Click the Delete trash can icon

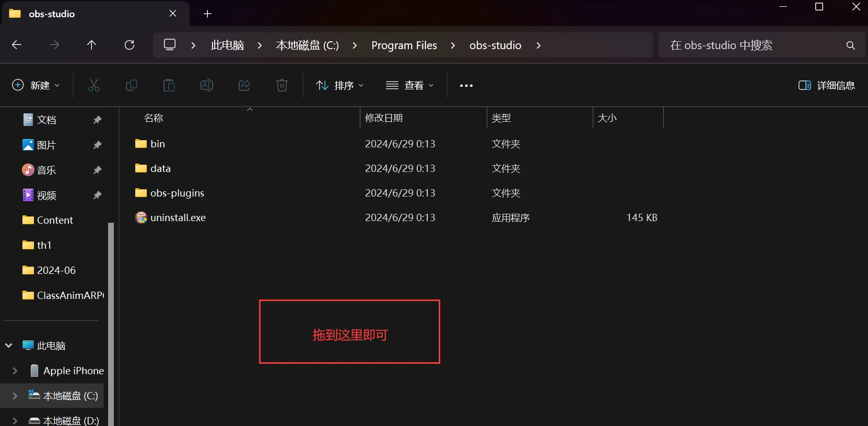pos(282,85)
